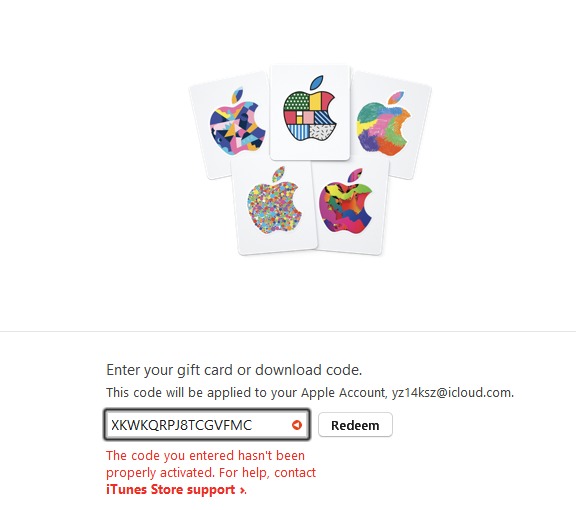Click the horizontal divider line below the cards
Screen dimensions: 576x510
288,331
